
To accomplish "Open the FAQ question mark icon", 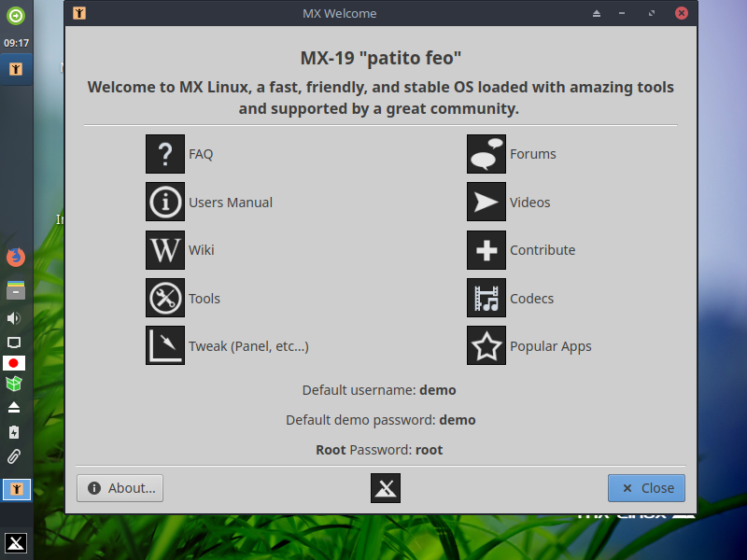I will pos(165,154).
